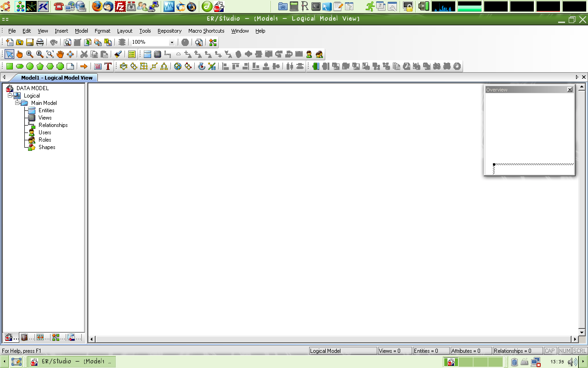Click the green User icon in toolbar
The height and width of the screenshot is (368, 588).
coord(309,54)
